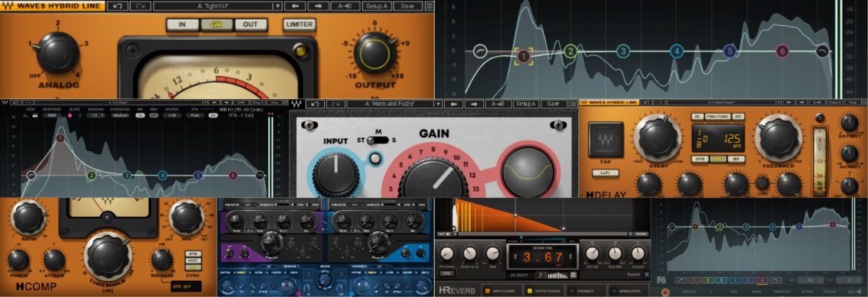Undo in the Warm and Fuzzy plugin toolbar
868x297 pixels.
(x=315, y=104)
